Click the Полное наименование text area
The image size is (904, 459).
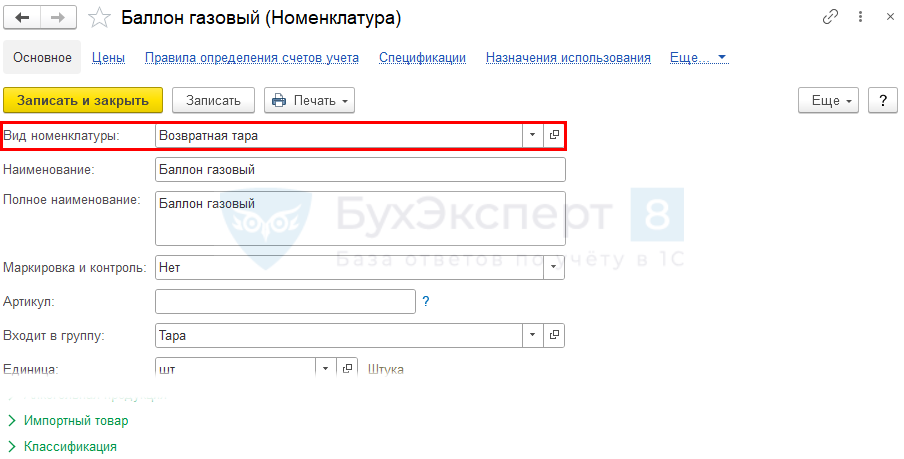360,219
